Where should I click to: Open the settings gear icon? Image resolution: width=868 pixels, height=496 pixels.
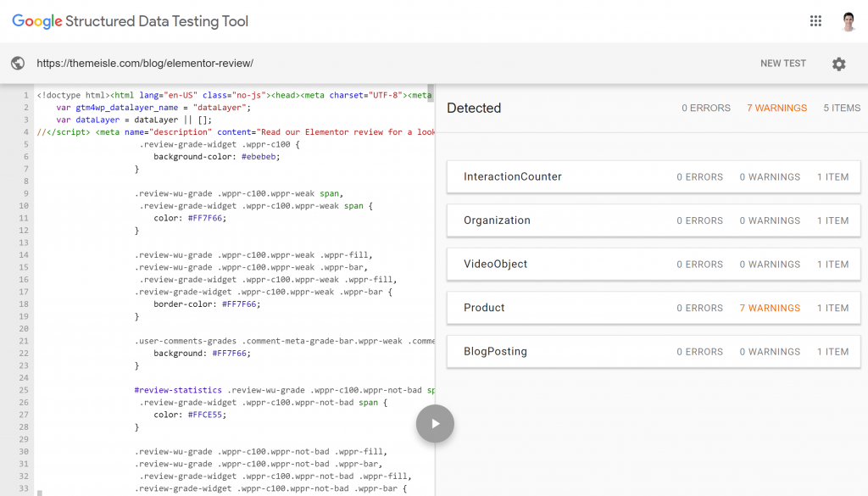(x=838, y=64)
